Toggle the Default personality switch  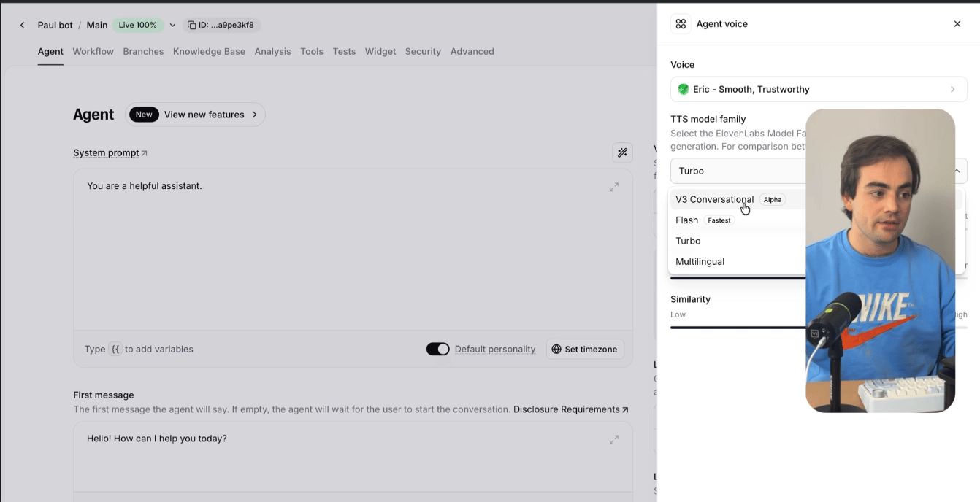pyautogui.click(x=438, y=350)
